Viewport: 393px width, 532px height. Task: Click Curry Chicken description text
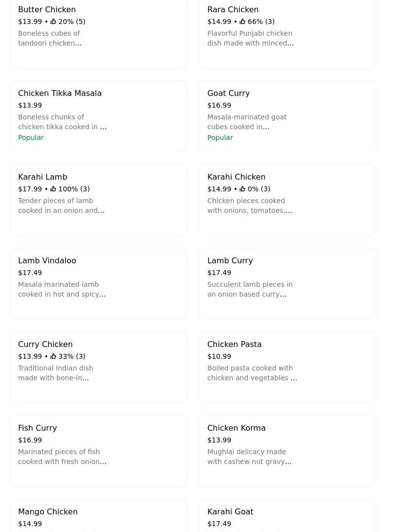pyautogui.click(x=55, y=373)
